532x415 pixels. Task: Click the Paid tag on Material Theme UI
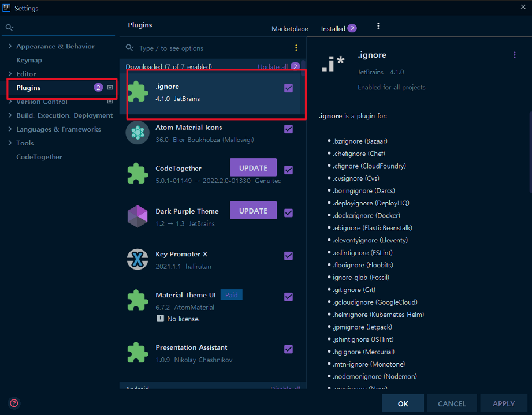pyautogui.click(x=232, y=294)
